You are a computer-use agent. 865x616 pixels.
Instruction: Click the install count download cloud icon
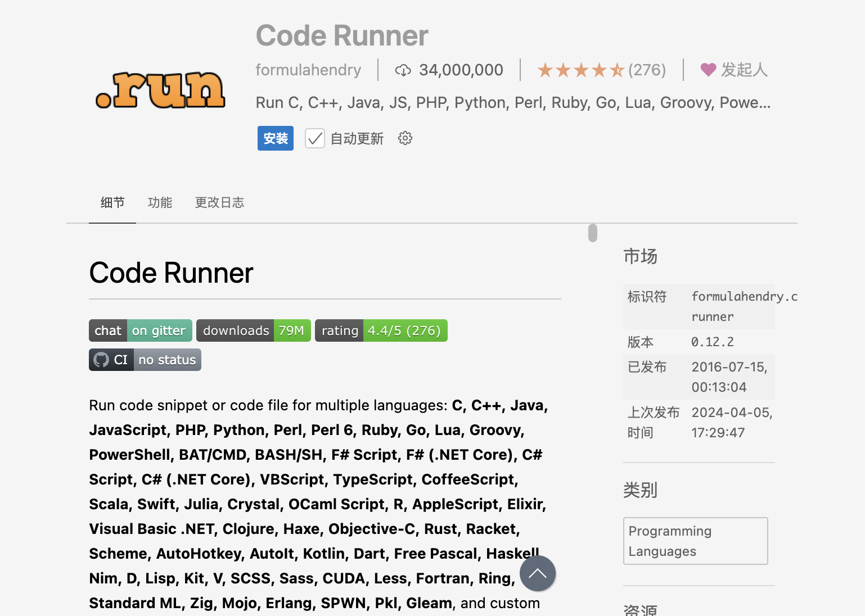tap(403, 70)
